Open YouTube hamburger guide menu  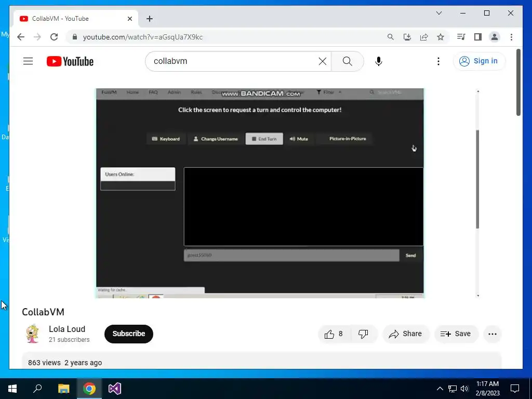28,61
